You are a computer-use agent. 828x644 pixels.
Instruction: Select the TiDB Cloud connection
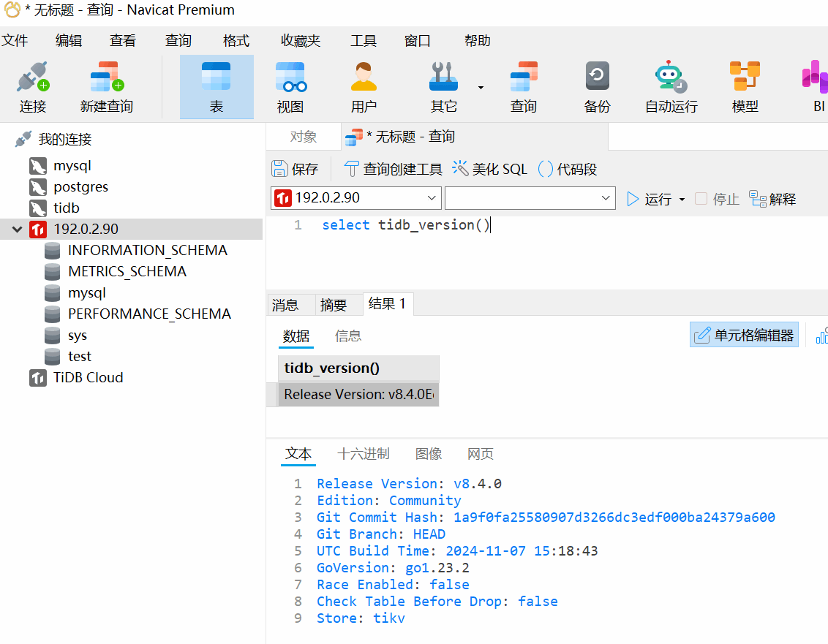[x=88, y=378]
